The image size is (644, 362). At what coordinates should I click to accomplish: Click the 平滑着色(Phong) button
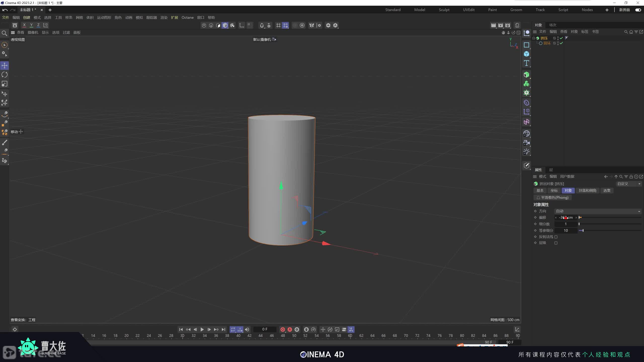click(x=552, y=198)
